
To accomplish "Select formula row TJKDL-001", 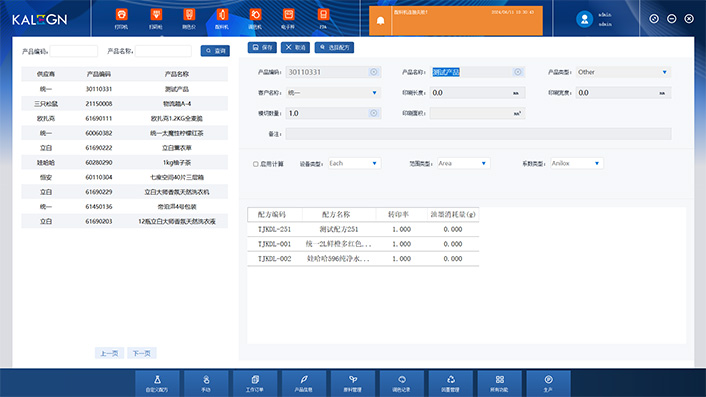I will click(x=363, y=244).
